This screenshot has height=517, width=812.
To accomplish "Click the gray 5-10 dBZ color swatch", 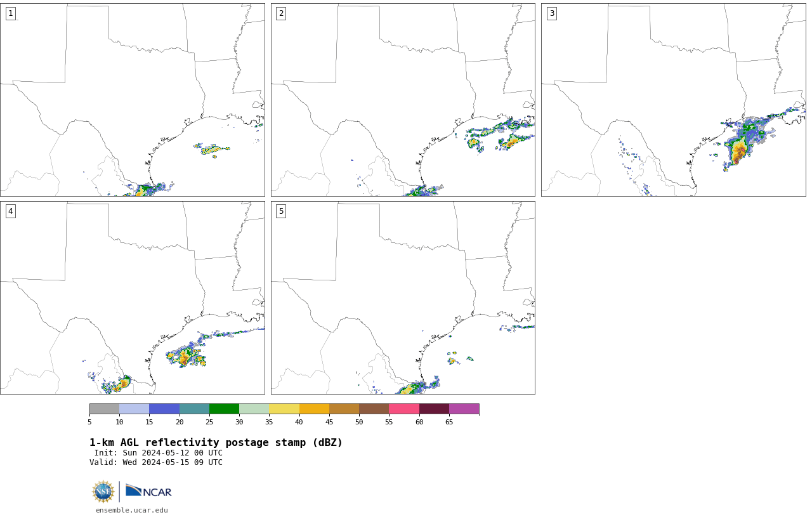I will [104, 409].
